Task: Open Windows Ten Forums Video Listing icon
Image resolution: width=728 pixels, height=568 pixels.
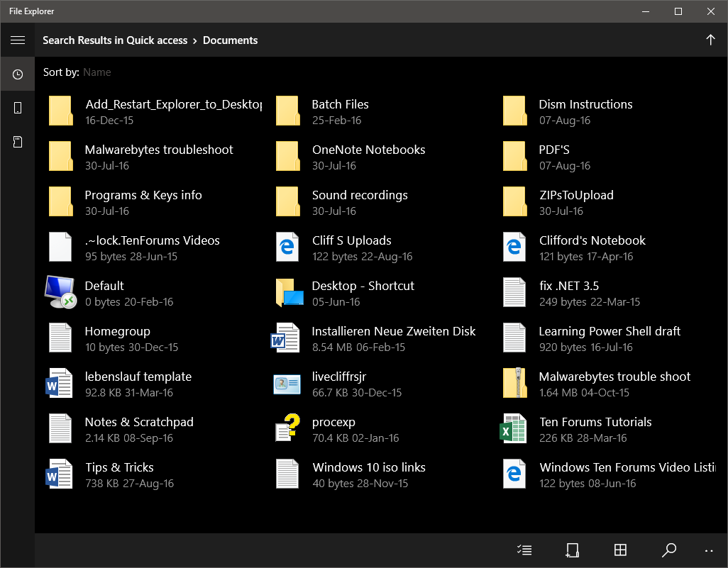Action: click(x=514, y=474)
